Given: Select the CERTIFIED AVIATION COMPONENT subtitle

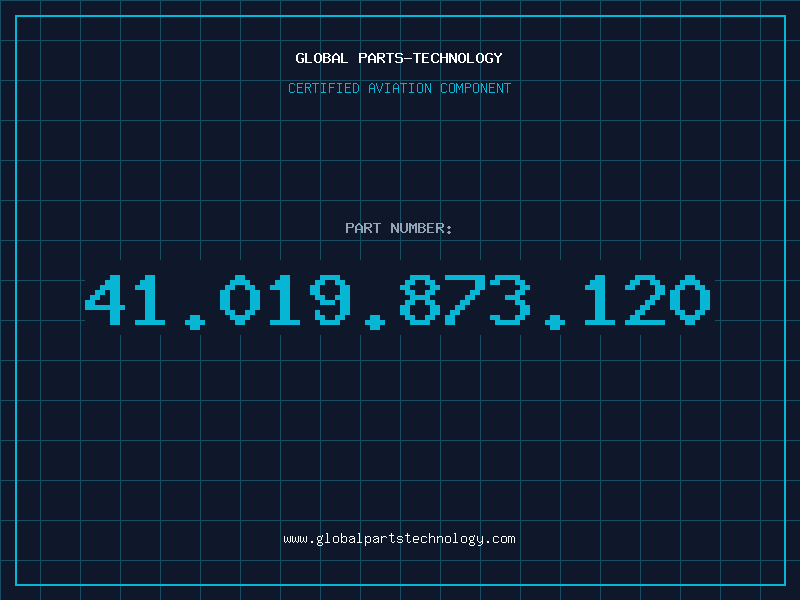Looking at the screenshot, I should 399,88.
